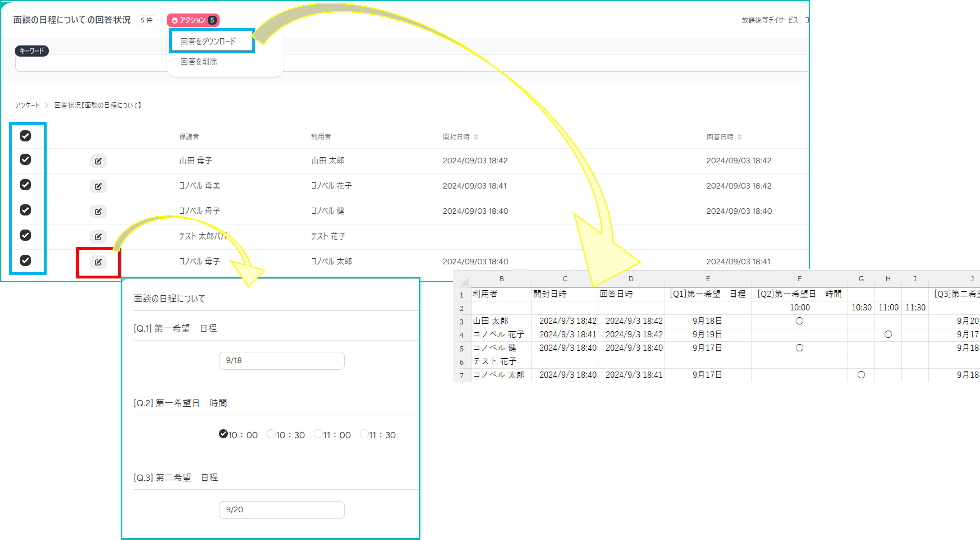Select the 11：00 time option
Image resolution: width=980 pixels, height=540 pixels.
click(318, 434)
